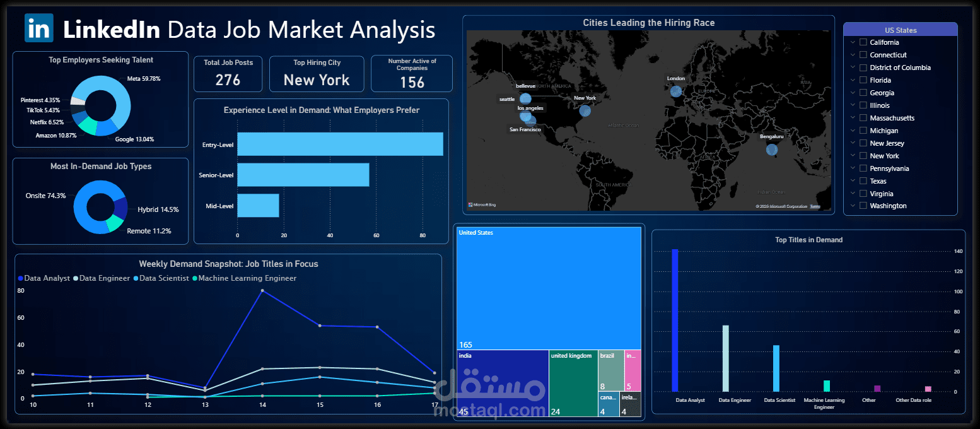980x429 pixels.
Task: Expand the Michigan row chevron
Action: coord(853,131)
